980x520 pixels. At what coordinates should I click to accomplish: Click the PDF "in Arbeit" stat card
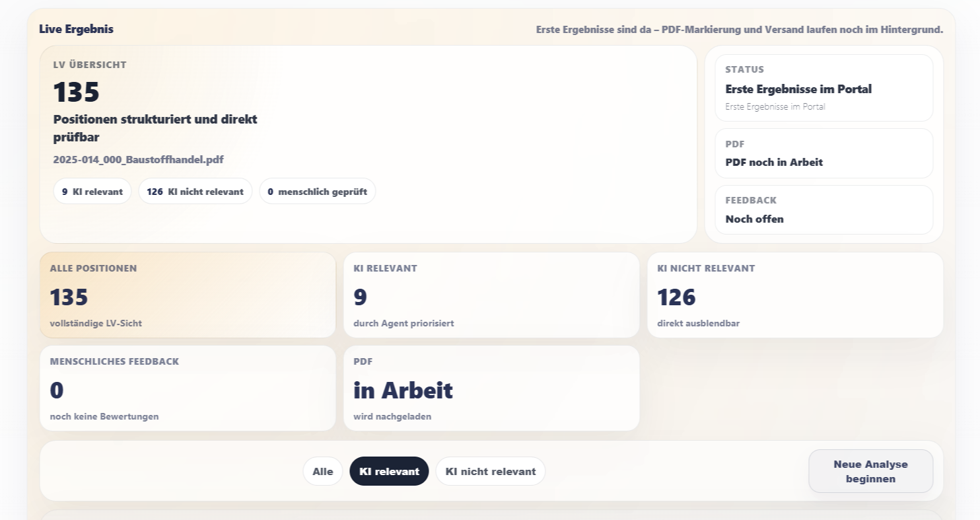coord(491,389)
